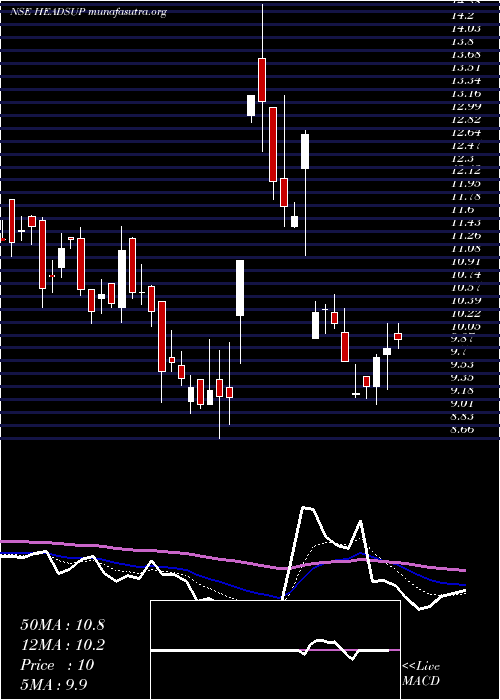Pick the 9.18 price level label
This screenshot has height=700, width=500.
click(464, 391)
